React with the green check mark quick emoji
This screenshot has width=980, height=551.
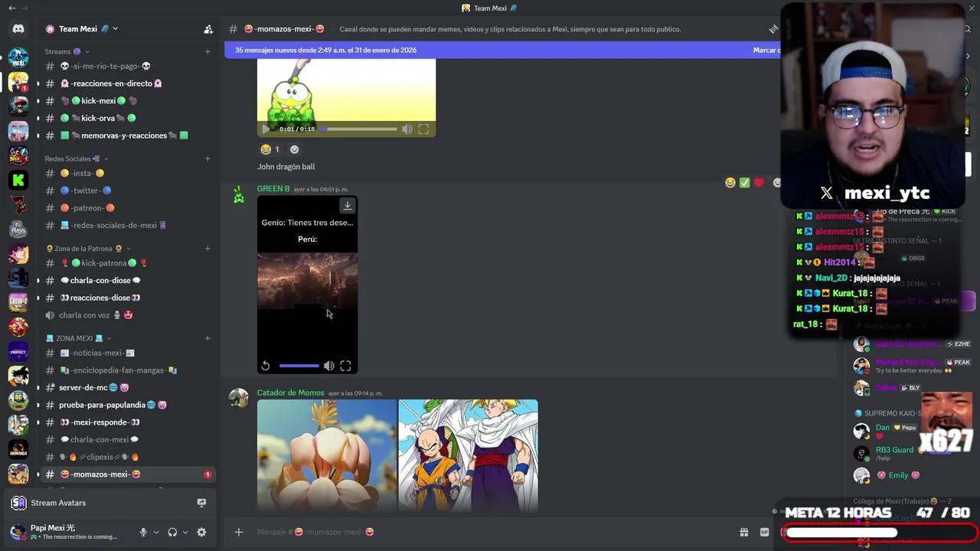(x=744, y=183)
